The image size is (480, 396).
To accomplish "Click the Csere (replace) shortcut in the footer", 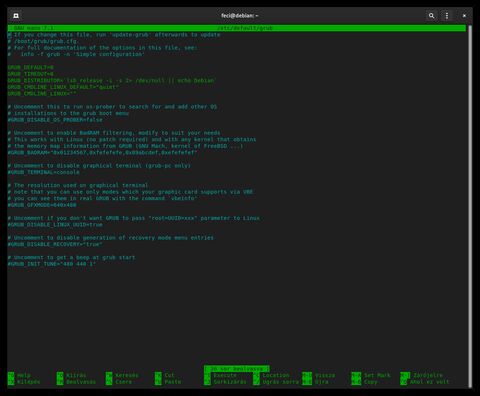I will (x=119, y=382).
